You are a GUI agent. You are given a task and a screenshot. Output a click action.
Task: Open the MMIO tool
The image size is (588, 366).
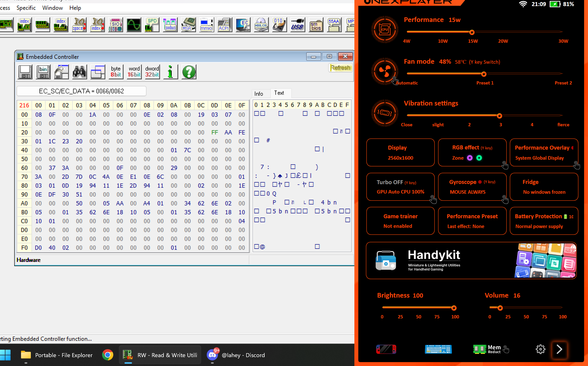pyautogui.click(x=207, y=25)
